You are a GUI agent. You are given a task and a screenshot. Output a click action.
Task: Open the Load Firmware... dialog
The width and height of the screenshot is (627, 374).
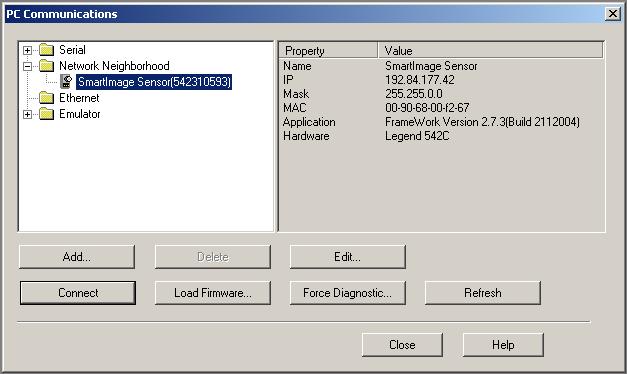(x=213, y=293)
